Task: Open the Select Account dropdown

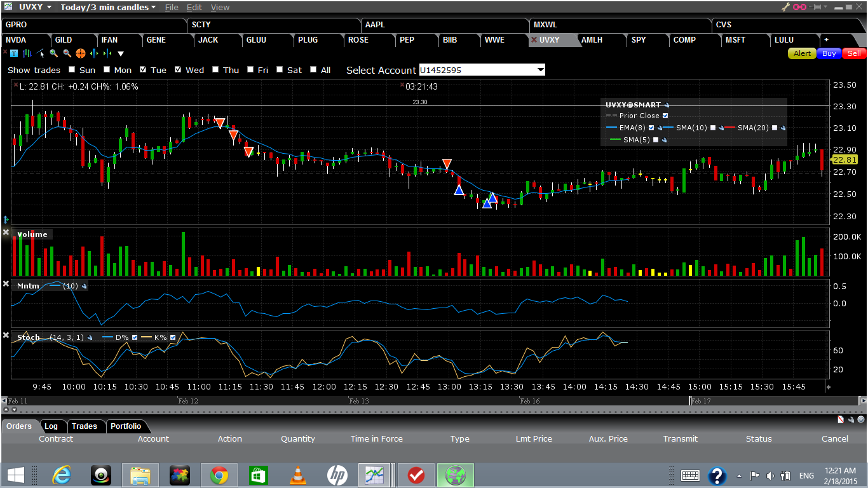Action: (x=540, y=70)
